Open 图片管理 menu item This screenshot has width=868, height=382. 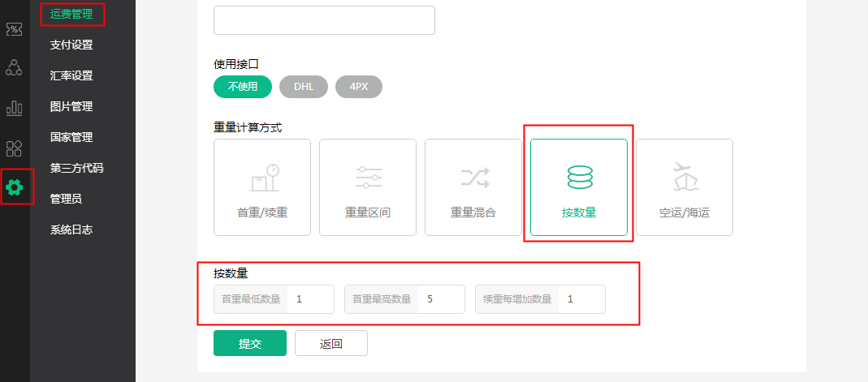[x=71, y=107]
